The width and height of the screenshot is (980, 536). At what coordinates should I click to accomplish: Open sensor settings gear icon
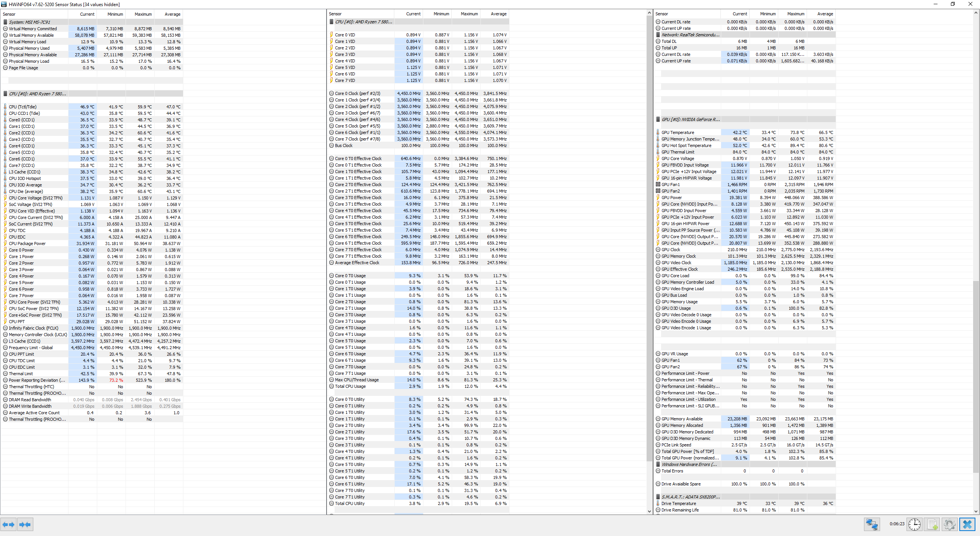949,524
